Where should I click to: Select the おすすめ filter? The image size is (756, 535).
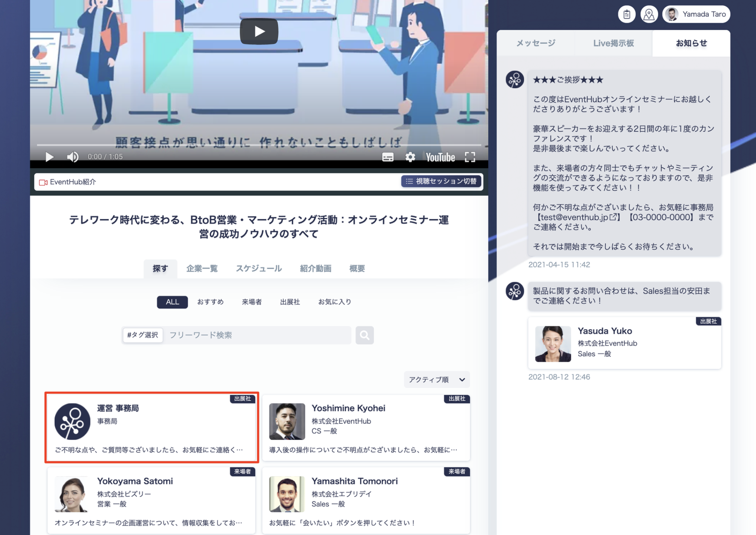pos(210,302)
